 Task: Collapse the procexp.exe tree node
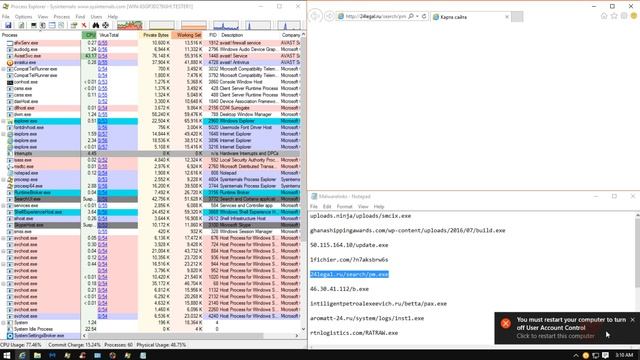point(4,180)
